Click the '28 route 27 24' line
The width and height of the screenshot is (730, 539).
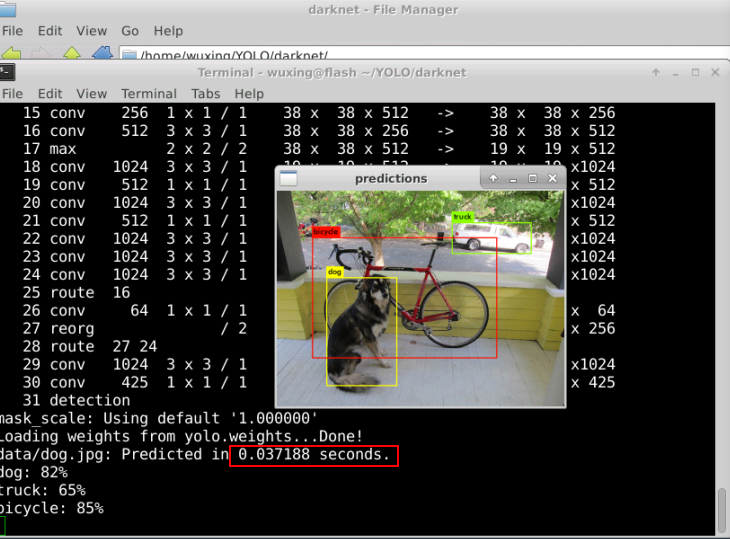pyautogui.click(x=90, y=346)
